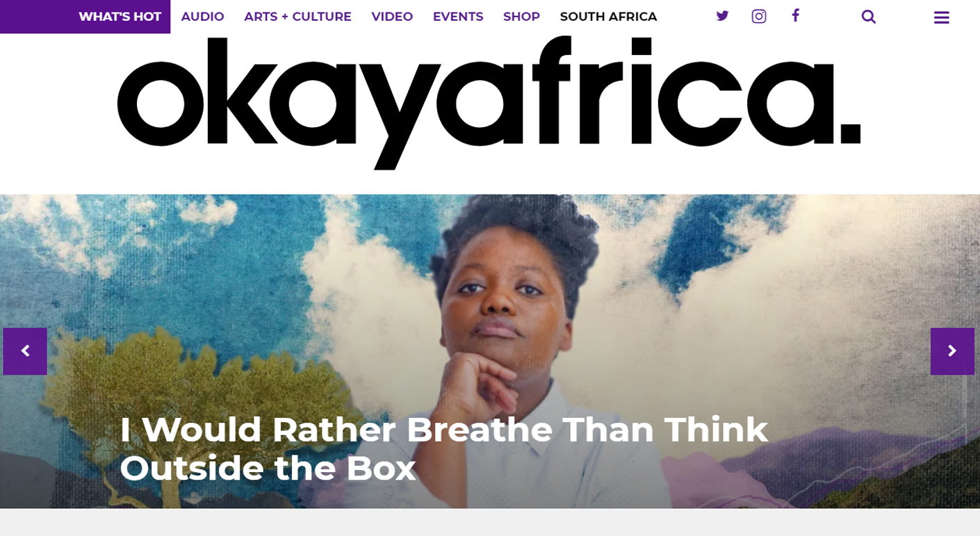Image resolution: width=980 pixels, height=536 pixels.
Task: Open the Instagram icon link
Action: (759, 16)
